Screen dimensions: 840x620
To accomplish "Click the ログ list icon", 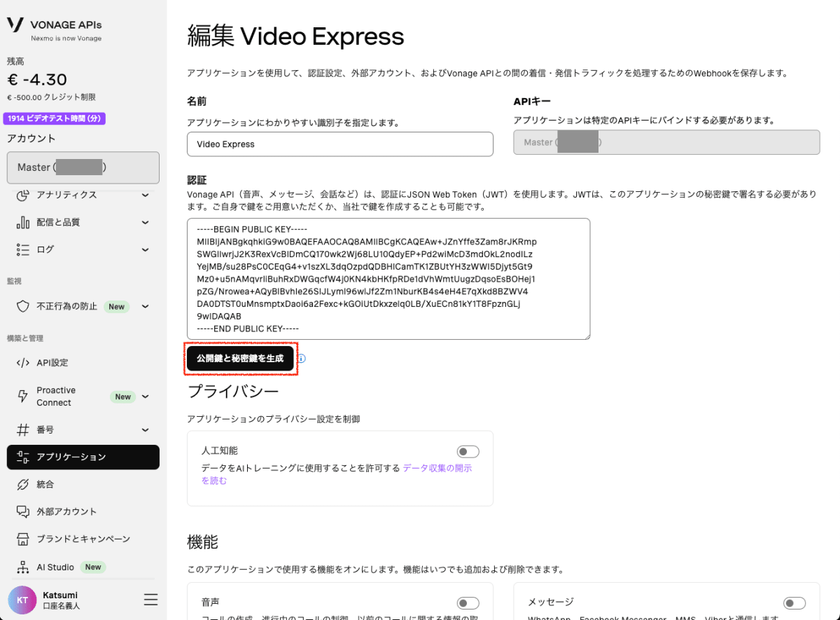I will click(x=23, y=249).
